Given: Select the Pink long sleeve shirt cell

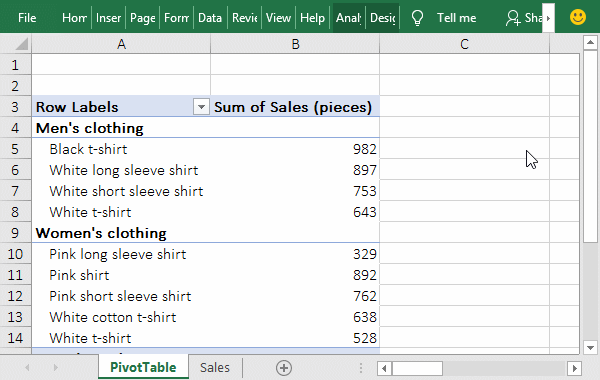Looking at the screenshot, I should tap(121, 254).
